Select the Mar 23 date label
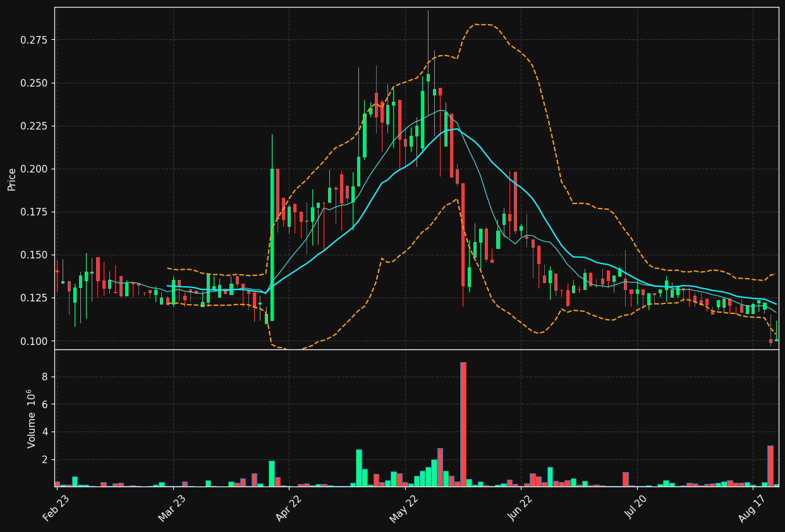Viewport: 785px width, 532px height. [172, 507]
